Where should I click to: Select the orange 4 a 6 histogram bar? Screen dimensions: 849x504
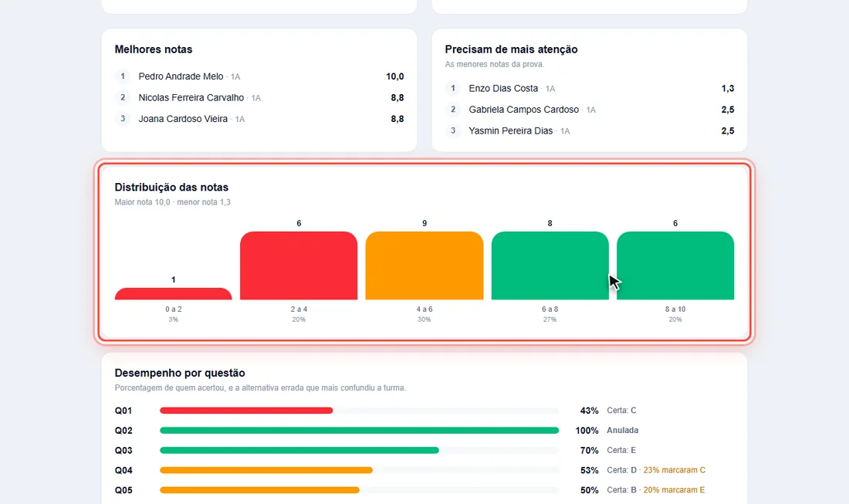point(424,266)
